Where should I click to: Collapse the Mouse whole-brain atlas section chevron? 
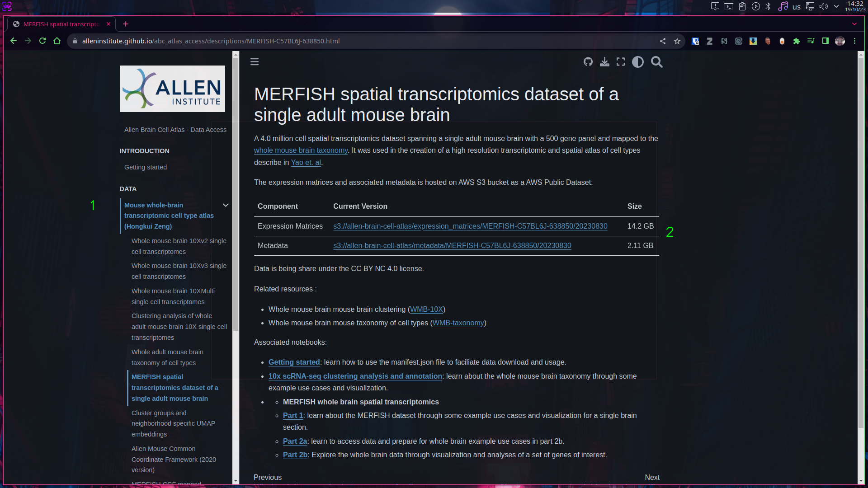(x=226, y=205)
